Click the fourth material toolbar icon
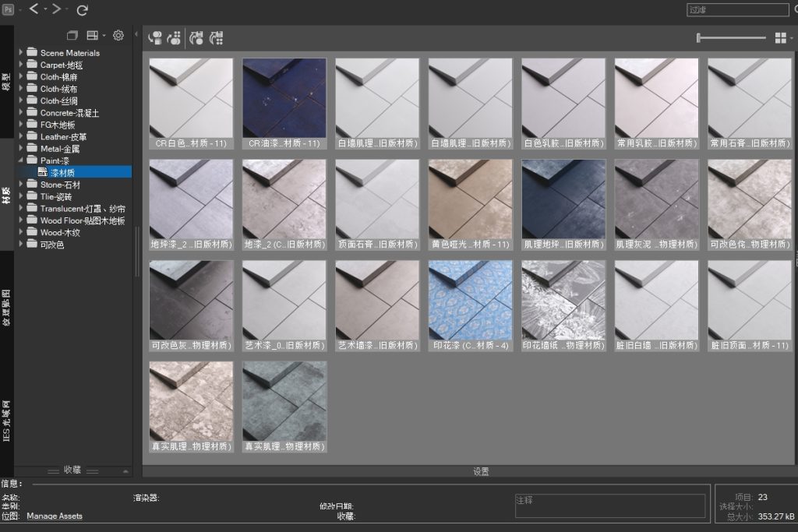This screenshot has width=798, height=532. (x=217, y=37)
